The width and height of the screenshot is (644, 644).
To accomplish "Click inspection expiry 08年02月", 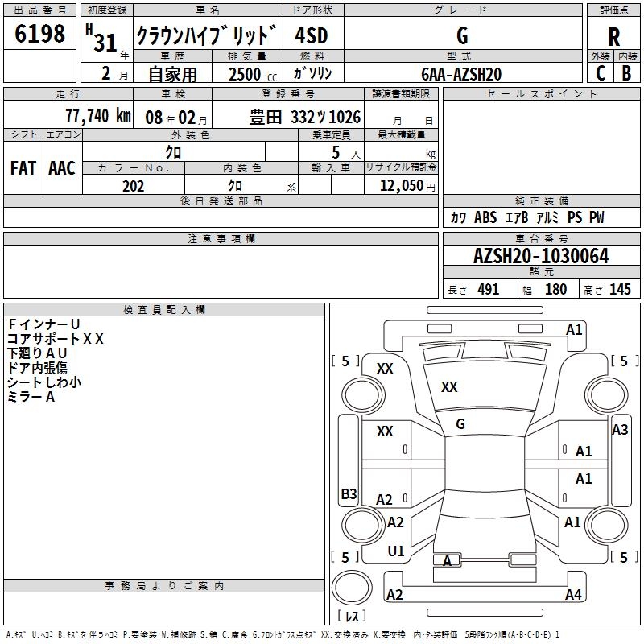I will coord(176,118).
